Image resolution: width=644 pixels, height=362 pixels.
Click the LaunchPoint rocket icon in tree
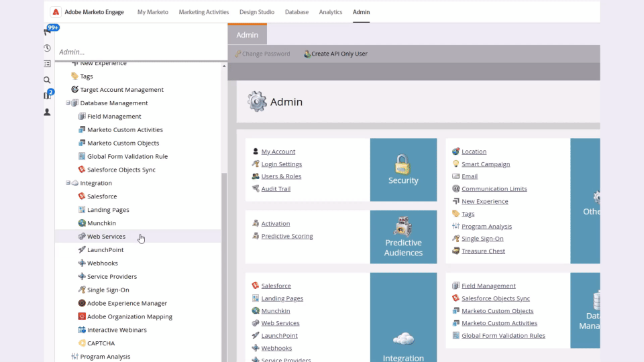82,249
